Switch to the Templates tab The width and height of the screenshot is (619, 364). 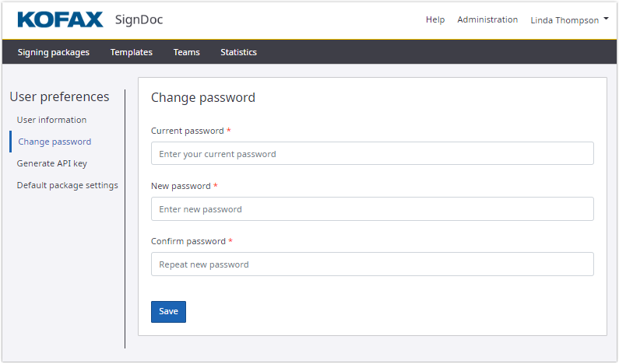point(131,52)
